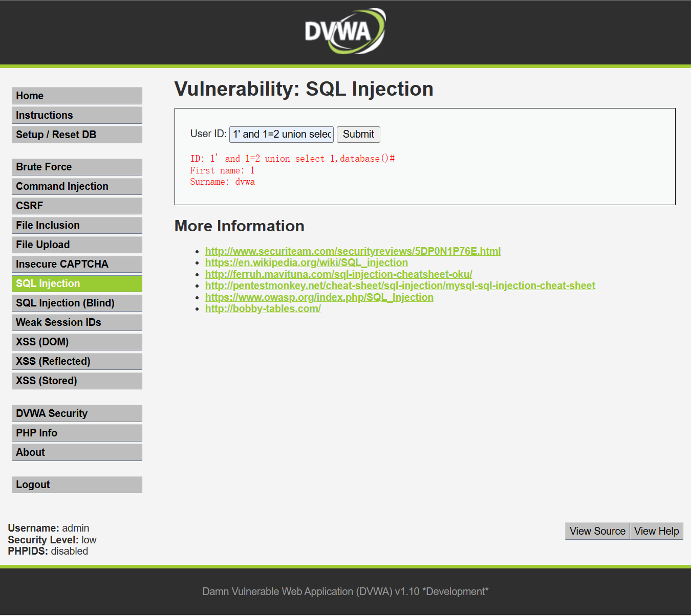Click the DVWA logo
The image size is (691, 616).
pos(345,31)
